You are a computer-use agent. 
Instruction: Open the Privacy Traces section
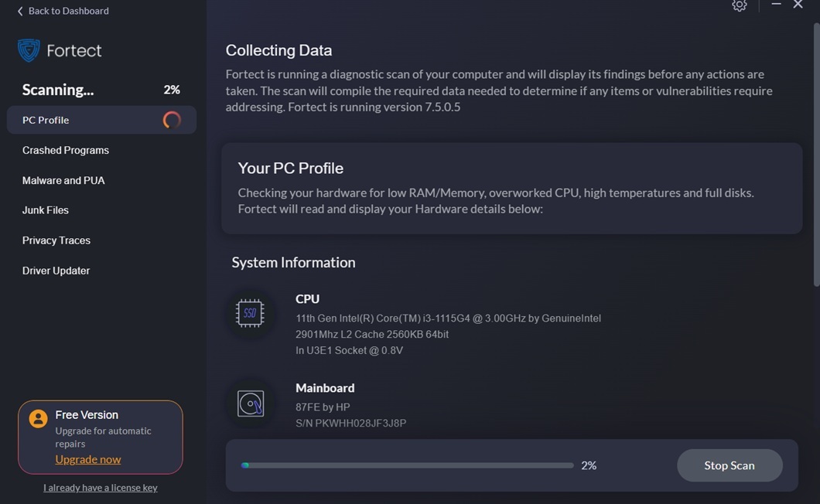click(x=56, y=240)
